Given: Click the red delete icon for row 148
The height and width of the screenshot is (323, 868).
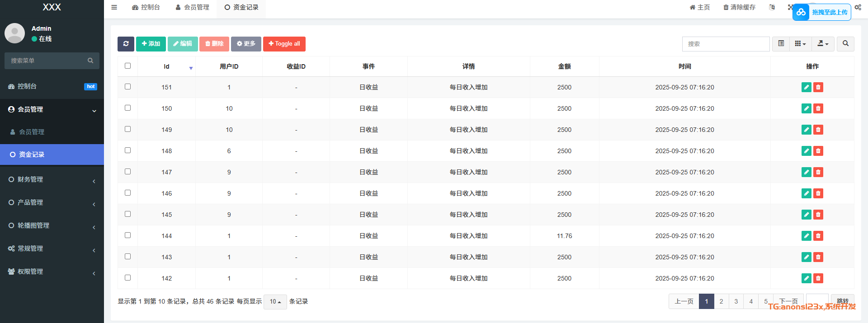Looking at the screenshot, I should pos(818,151).
